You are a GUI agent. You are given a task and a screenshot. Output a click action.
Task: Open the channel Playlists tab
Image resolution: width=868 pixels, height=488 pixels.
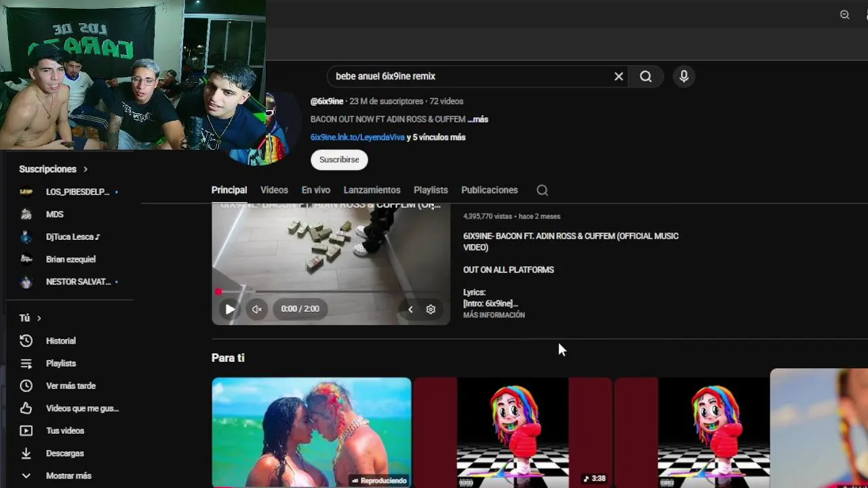[431, 190]
